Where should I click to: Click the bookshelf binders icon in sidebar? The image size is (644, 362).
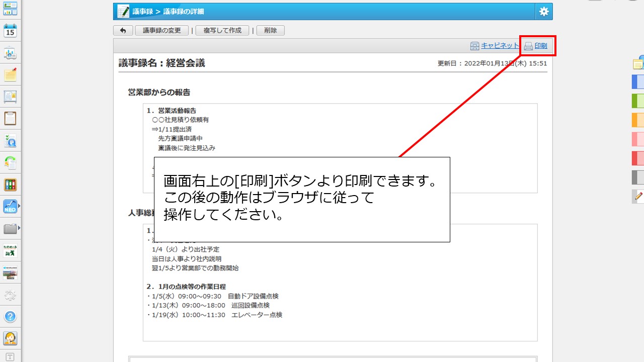pos(10,185)
